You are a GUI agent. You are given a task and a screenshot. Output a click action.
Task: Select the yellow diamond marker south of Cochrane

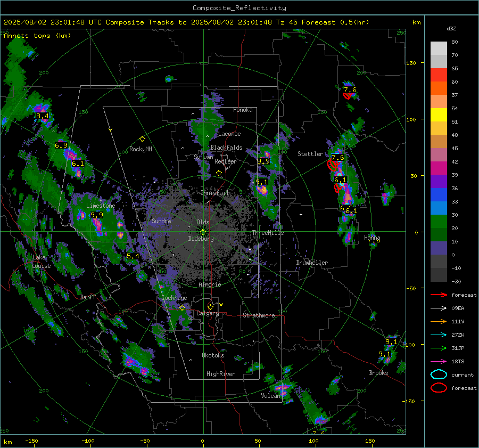coord(183,307)
